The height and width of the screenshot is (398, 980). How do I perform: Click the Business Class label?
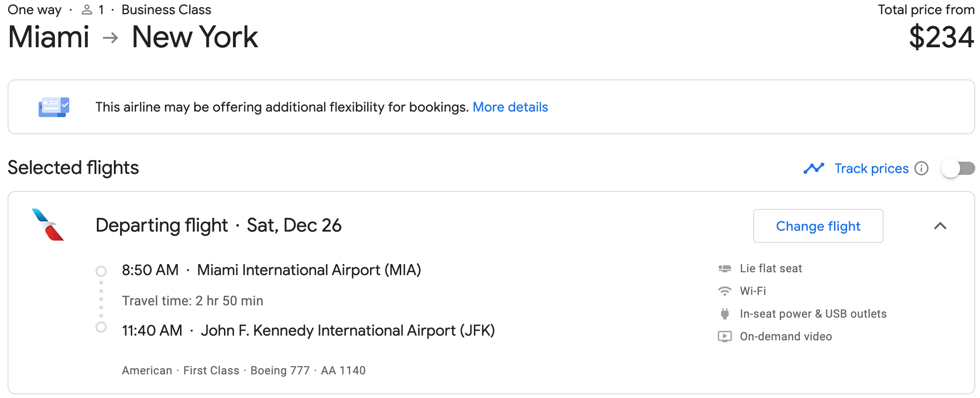pyautogui.click(x=166, y=10)
